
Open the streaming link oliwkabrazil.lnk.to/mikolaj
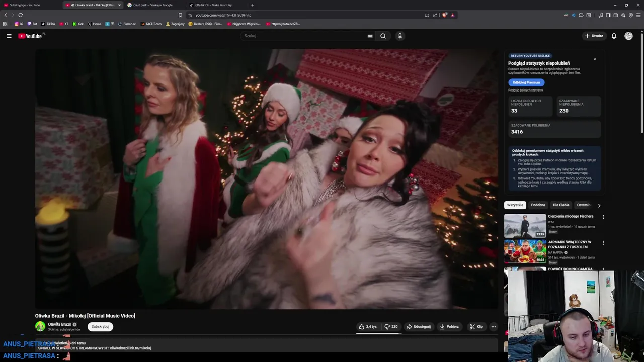[130, 348]
